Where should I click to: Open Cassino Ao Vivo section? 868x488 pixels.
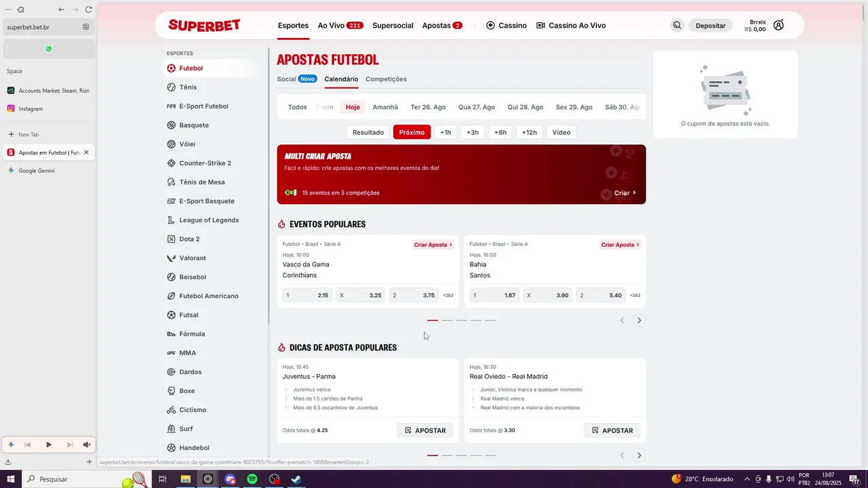pyautogui.click(x=571, y=26)
